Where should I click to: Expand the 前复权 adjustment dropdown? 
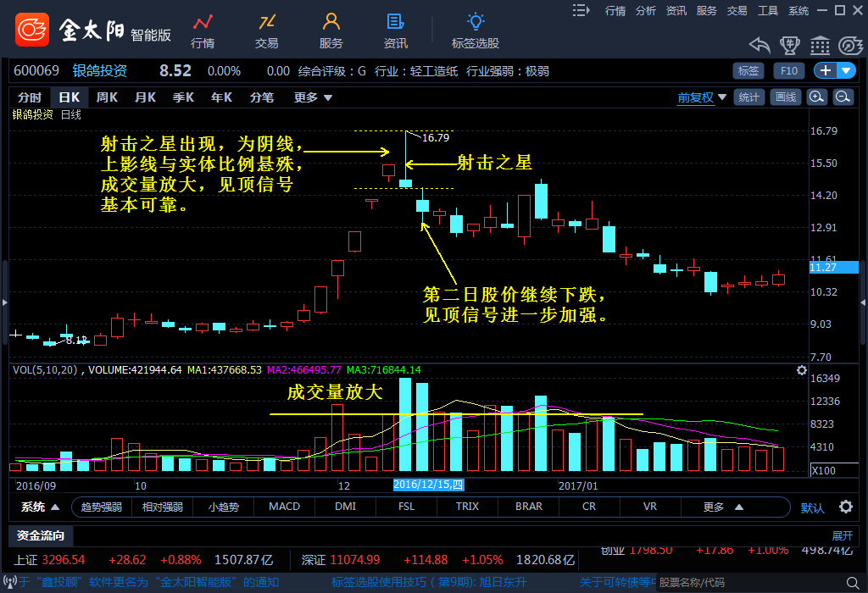coord(702,97)
